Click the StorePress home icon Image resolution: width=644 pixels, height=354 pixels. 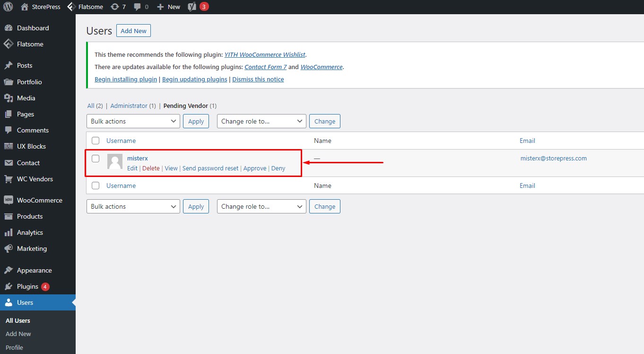pyautogui.click(x=25, y=7)
